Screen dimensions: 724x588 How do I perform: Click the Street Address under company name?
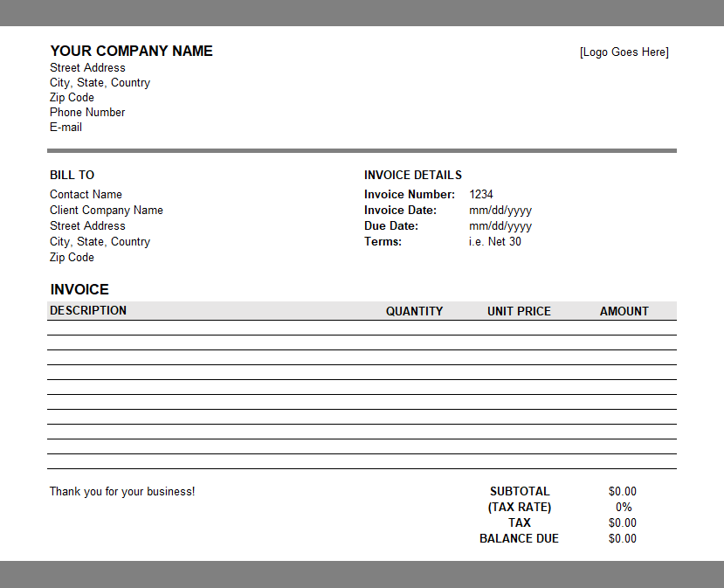[x=87, y=68]
